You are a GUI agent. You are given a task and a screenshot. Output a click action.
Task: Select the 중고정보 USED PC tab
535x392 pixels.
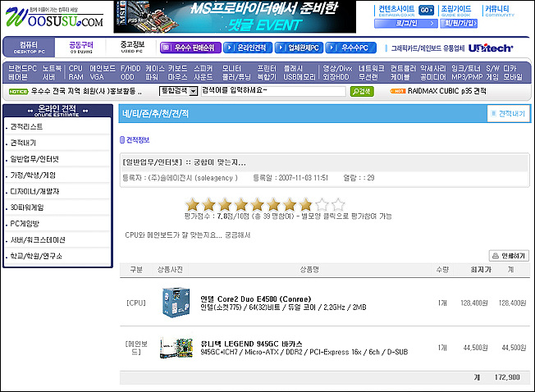[x=132, y=47]
